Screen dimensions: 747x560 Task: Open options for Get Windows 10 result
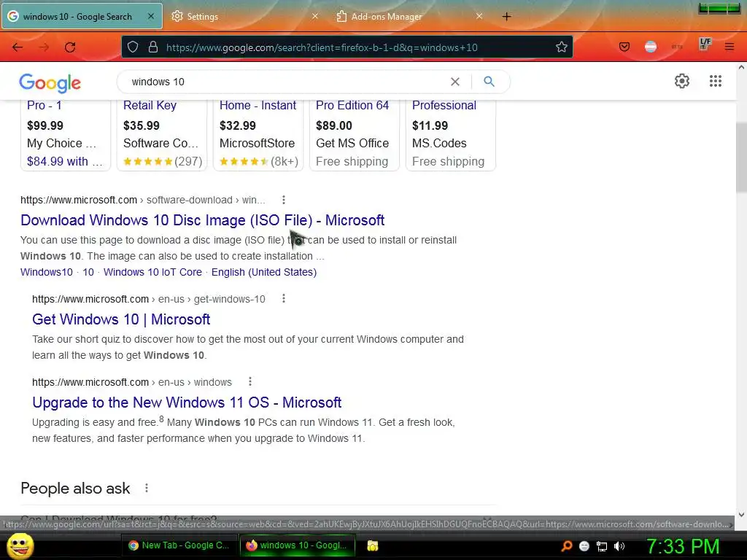(x=284, y=298)
